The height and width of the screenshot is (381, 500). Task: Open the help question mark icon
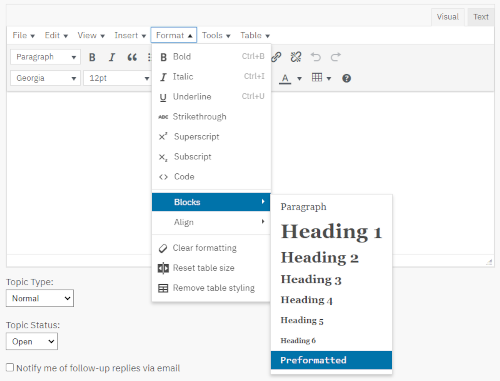tap(346, 78)
